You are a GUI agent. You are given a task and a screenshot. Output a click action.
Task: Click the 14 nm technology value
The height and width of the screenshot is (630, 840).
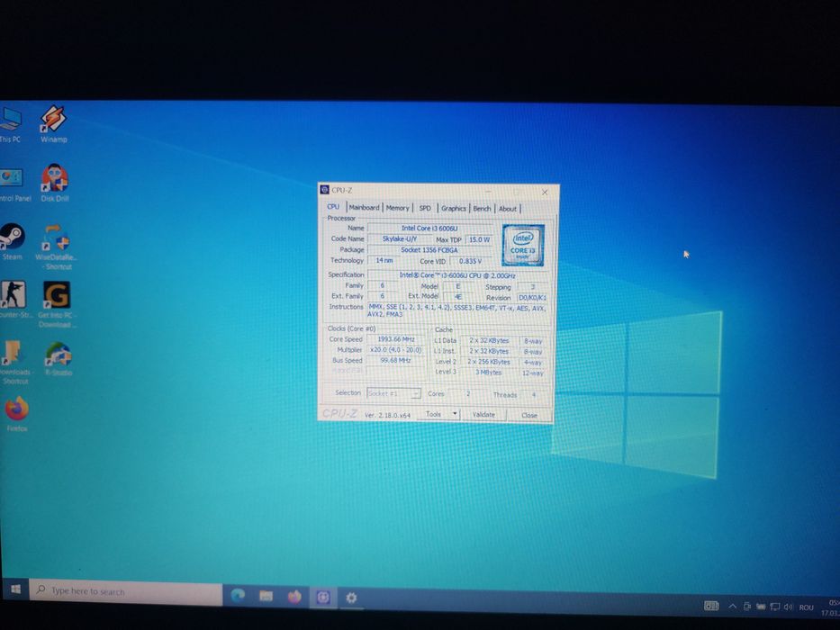[384, 260]
